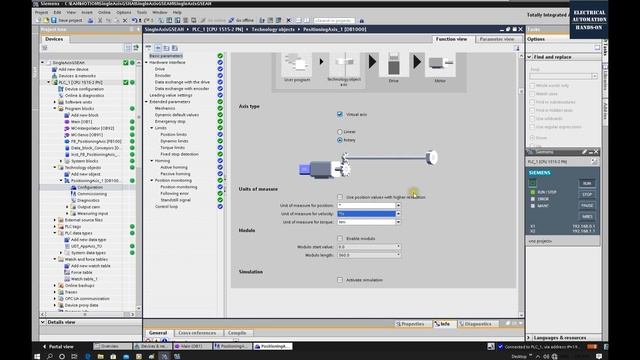The width and height of the screenshot is (640, 360).
Task: Collapse the Hardware interface section
Action: click(x=147, y=62)
